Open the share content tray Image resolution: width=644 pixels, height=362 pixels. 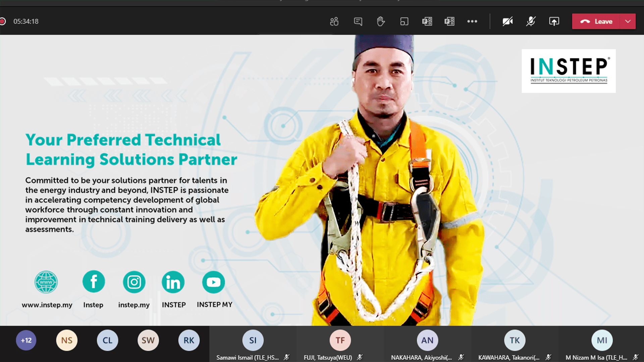pos(554,21)
